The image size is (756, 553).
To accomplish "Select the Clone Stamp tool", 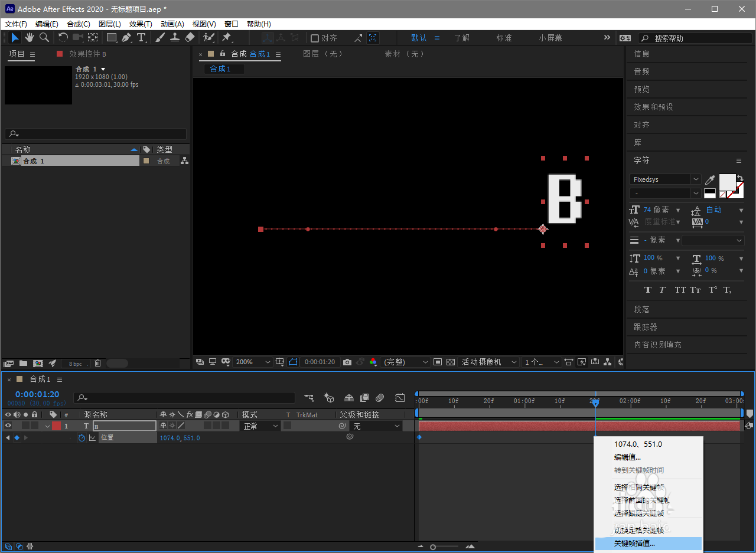I will click(x=175, y=38).
